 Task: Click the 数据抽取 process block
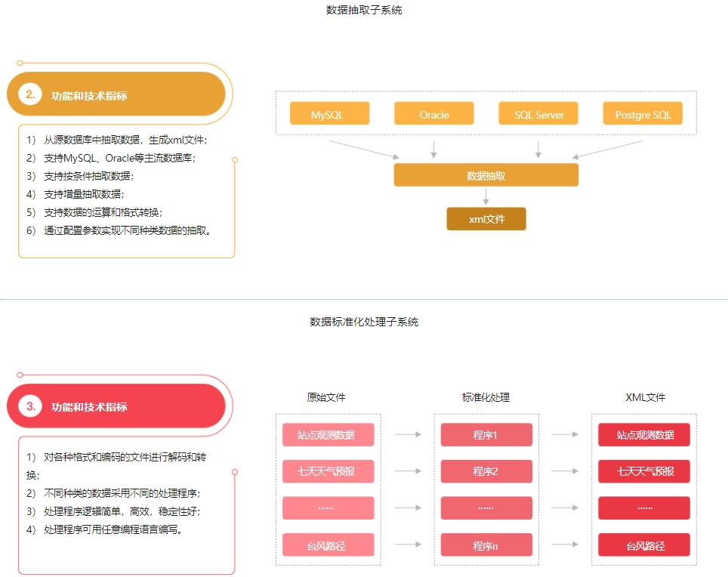(x=486, y=175)
